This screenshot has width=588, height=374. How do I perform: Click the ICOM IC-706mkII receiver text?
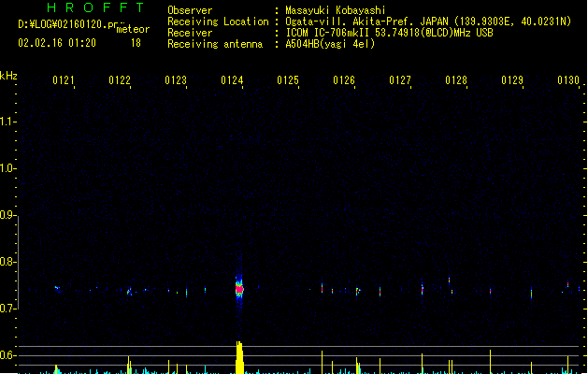click(x=389, y=33)
